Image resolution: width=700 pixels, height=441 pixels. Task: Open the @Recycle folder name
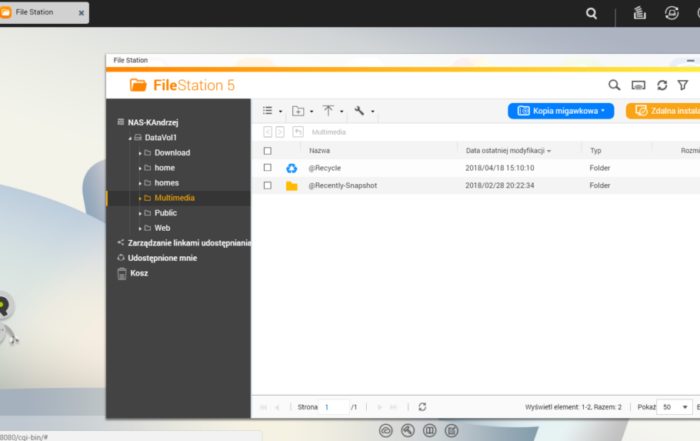(x=325, y=168)
